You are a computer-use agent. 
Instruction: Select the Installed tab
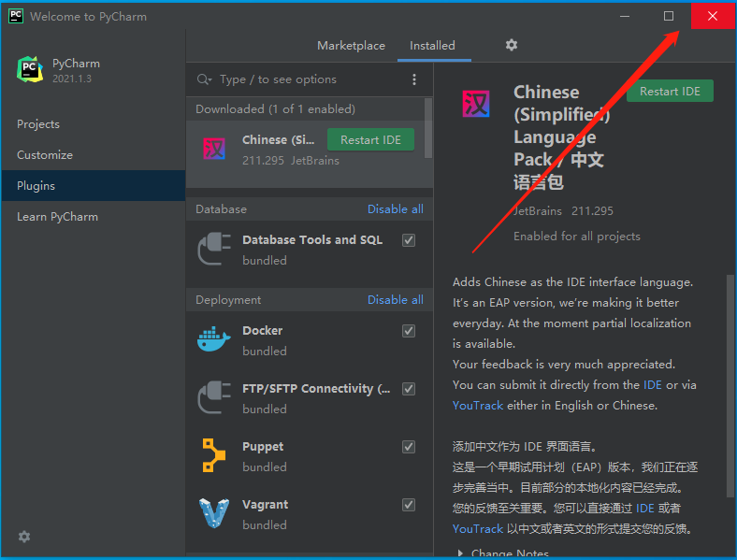(432, 46)
